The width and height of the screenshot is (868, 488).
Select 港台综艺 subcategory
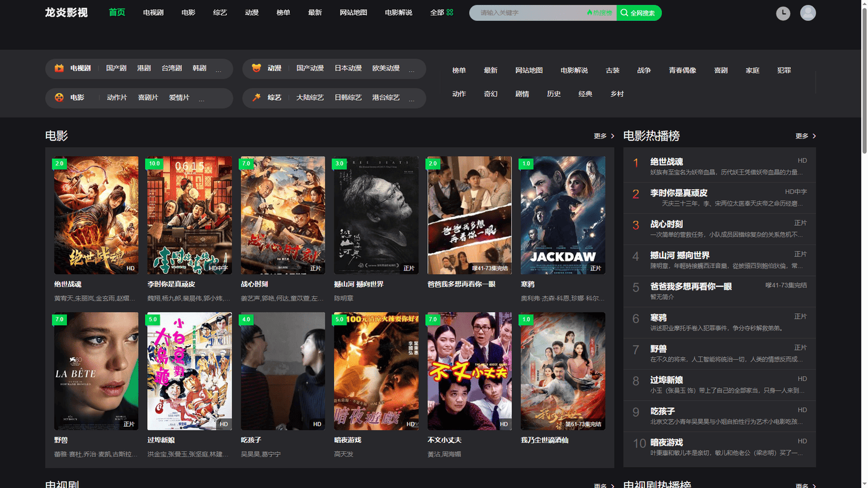(x=386, y=97)
